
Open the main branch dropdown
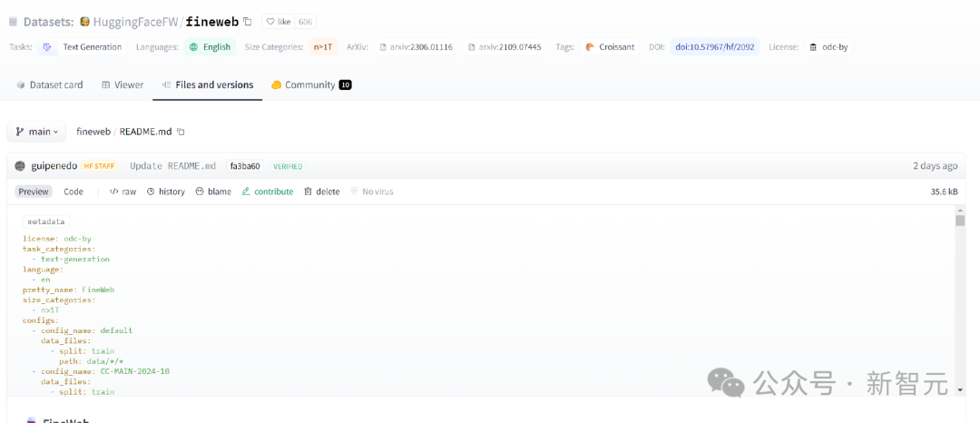36,132
